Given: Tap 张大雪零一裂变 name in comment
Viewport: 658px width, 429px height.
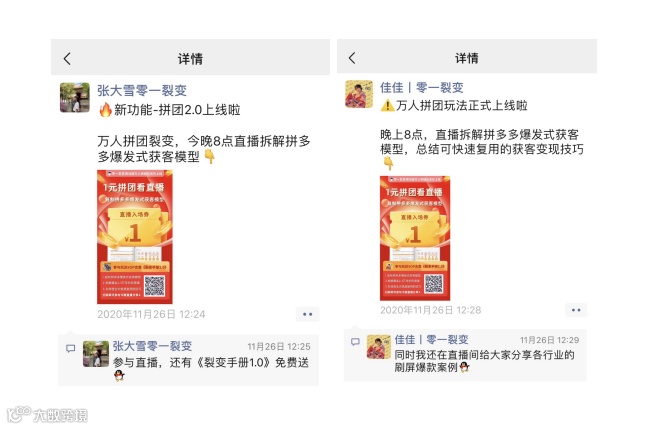Looking at the screenshot, I should [152, 346].
